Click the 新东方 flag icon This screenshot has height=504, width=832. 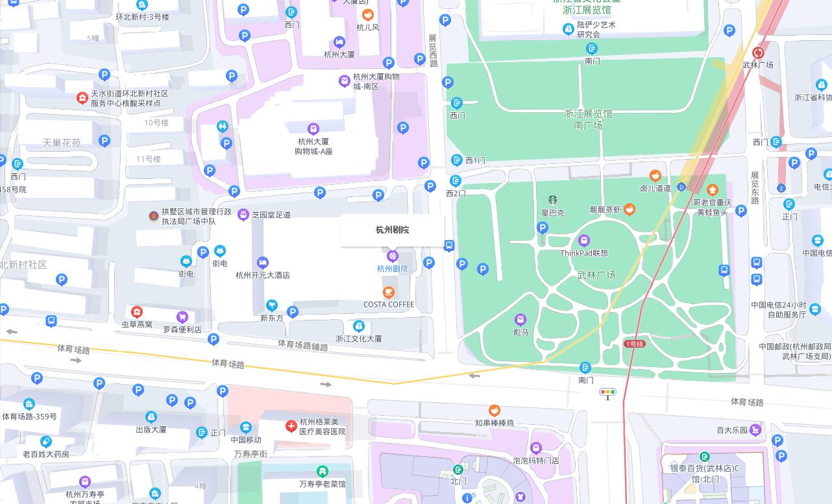pos(272,306)
